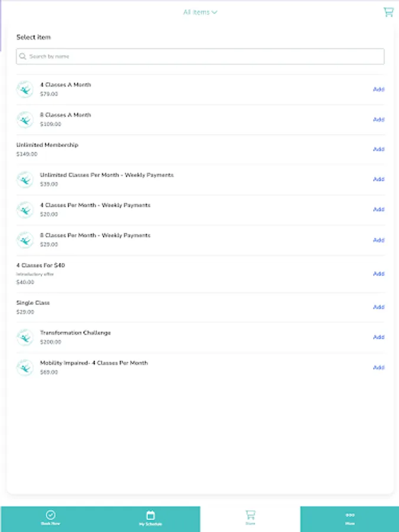This screenshot has width=399, height=532.
Task: Add the Transformation Challenge
Action: [x=379, y=337]
